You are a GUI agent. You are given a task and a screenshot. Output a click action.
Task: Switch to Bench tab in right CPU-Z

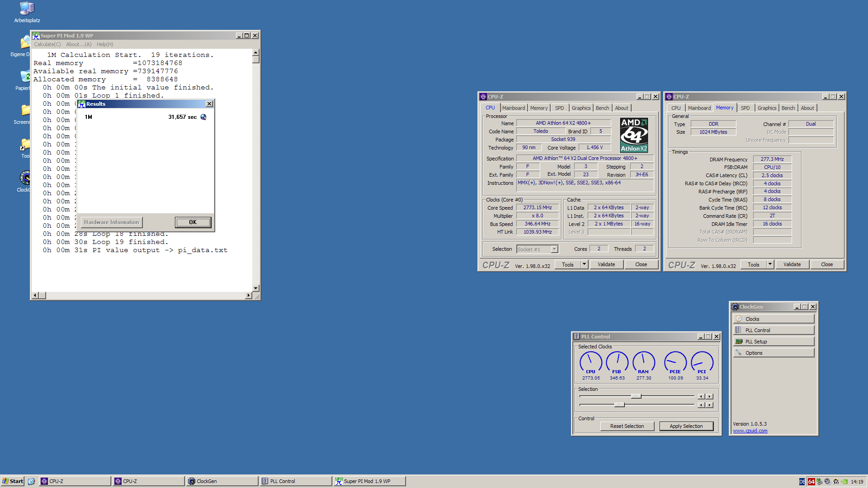[788, 108]
